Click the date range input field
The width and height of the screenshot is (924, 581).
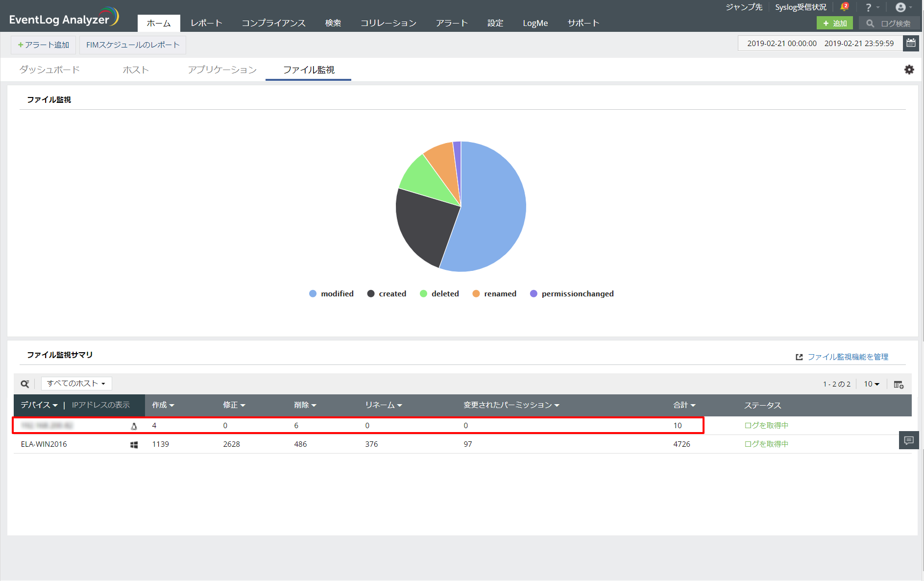(x=819, y=43)
